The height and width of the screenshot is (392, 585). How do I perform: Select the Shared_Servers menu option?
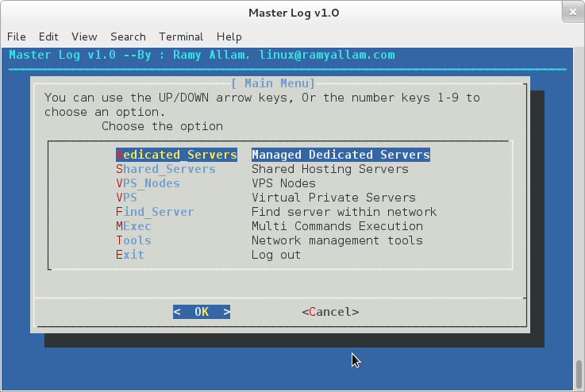(x=166, y=169)
